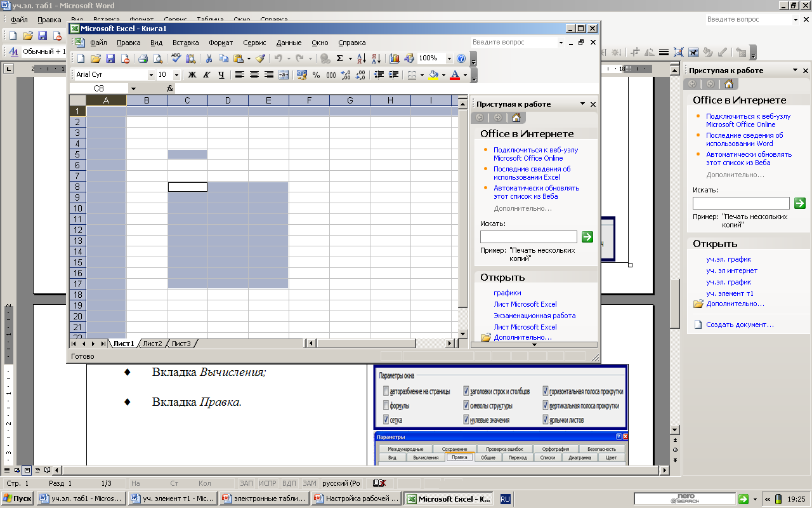Click the Print Preview icon in Excel
The height and width of the screenshot is (508, 812).
157,58
